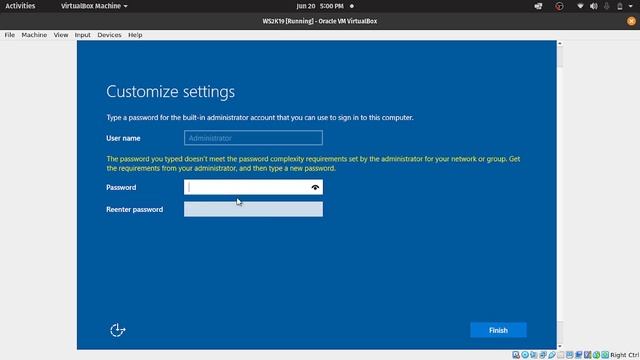The image size is (640, 360).
Task: Click the network adapters indicator icon
Action: tap(542, 355)
